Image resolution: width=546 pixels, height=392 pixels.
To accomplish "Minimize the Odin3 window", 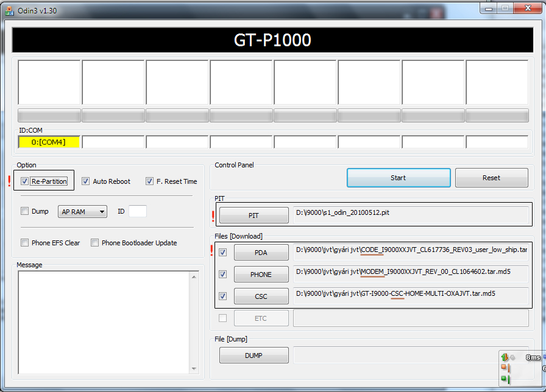I will click(x=489, y=8).
